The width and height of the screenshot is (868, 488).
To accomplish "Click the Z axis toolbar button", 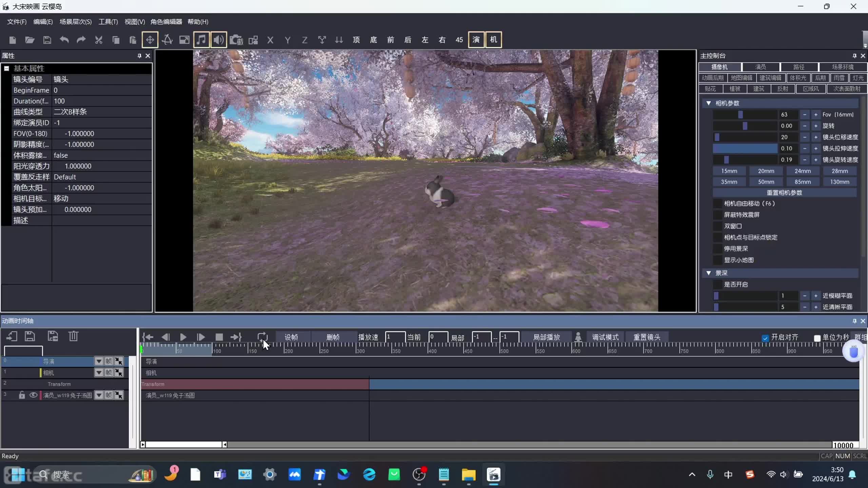I will 304,40.
